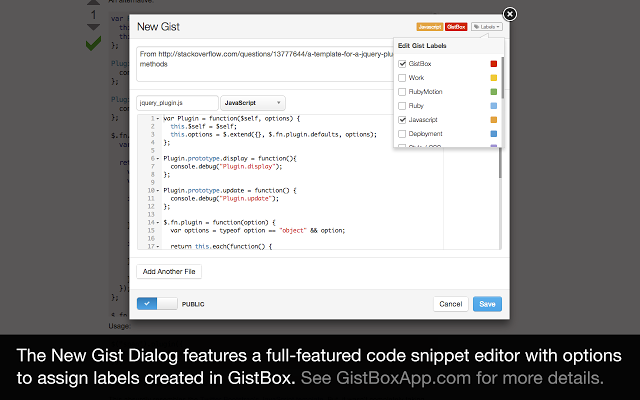Close the New Gist dialog with X icon

[509, 14]
